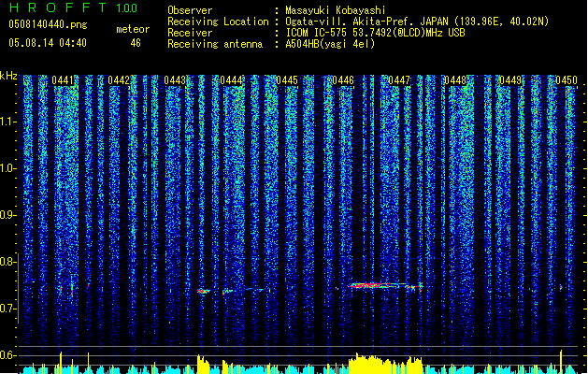Click the 1.1 kHz axis label
The image size is (588, 374).
coord(7,122)
